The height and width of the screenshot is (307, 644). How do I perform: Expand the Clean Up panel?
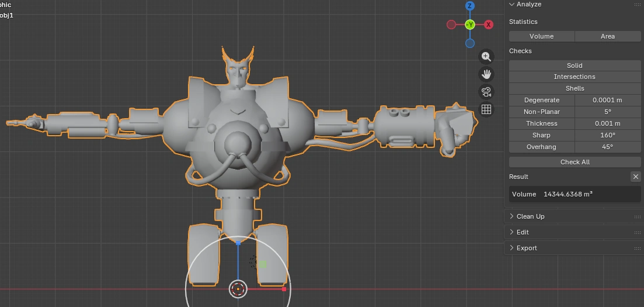pyautogui.click(x=511, y=216)
